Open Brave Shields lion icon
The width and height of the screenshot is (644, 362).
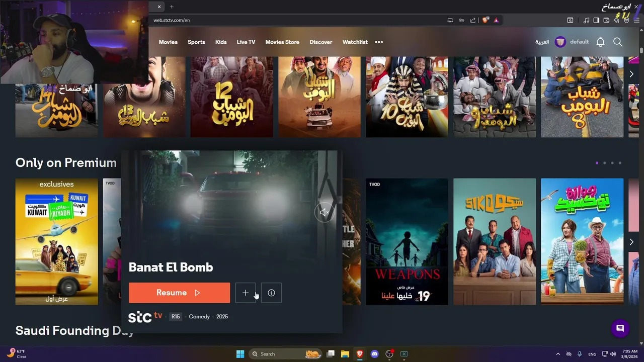pos(485,20)
